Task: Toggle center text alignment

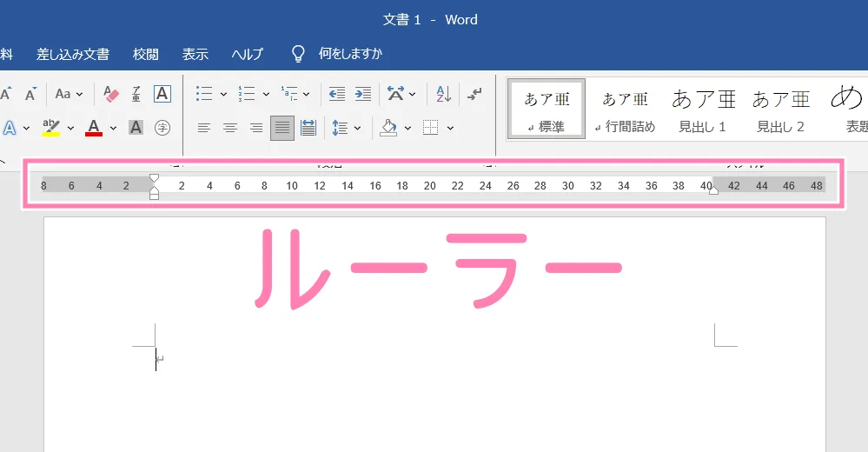Action: click(x=230, y=128)
